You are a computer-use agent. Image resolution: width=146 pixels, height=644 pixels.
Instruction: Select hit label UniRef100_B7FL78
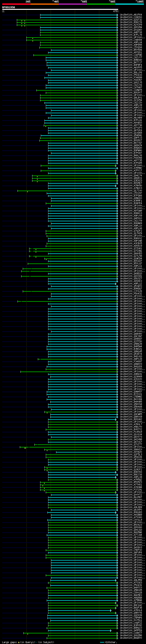pyautogui.click(x=131, y=35)
